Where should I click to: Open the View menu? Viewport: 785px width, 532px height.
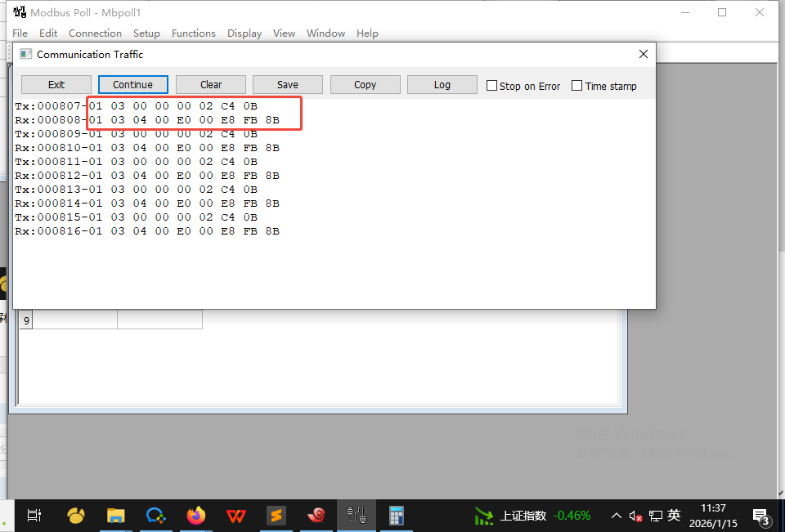284,33
